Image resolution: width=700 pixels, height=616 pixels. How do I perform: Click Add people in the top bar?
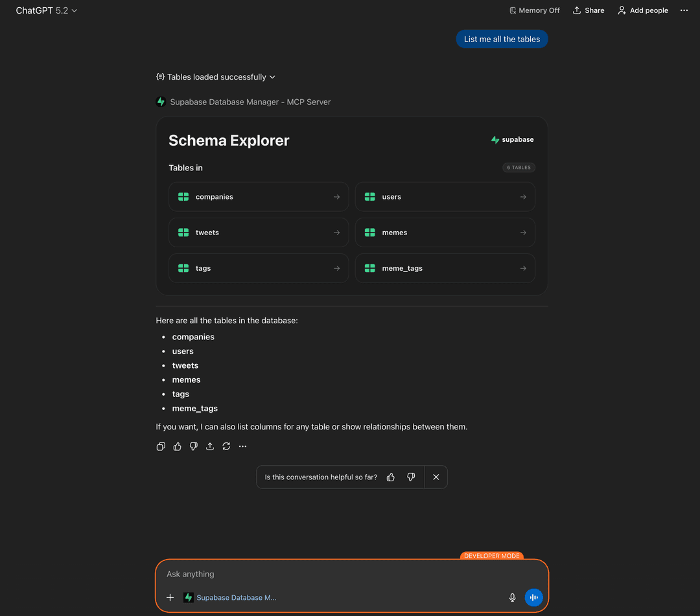pyautogui.click(x=642, y=10)
